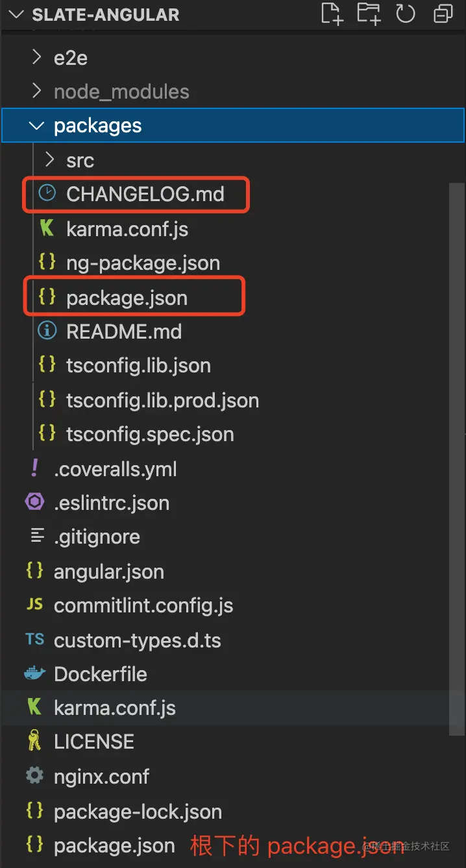Click the key icon beside LICENSE
This screenshot has height=868, width=466.
pyautogui.click(x=34, y=741)
